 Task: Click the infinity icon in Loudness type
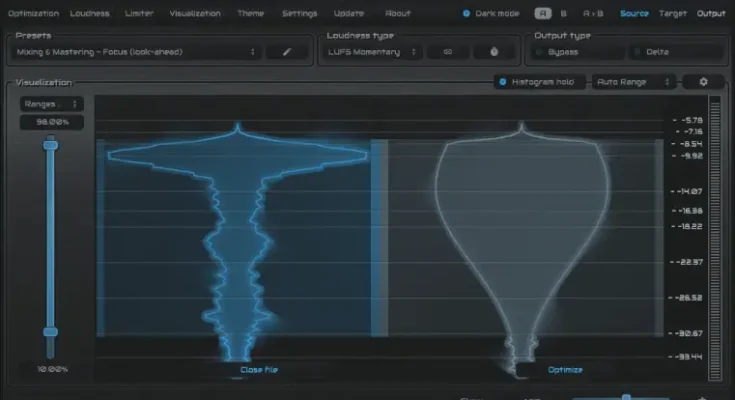coord(447,51)
